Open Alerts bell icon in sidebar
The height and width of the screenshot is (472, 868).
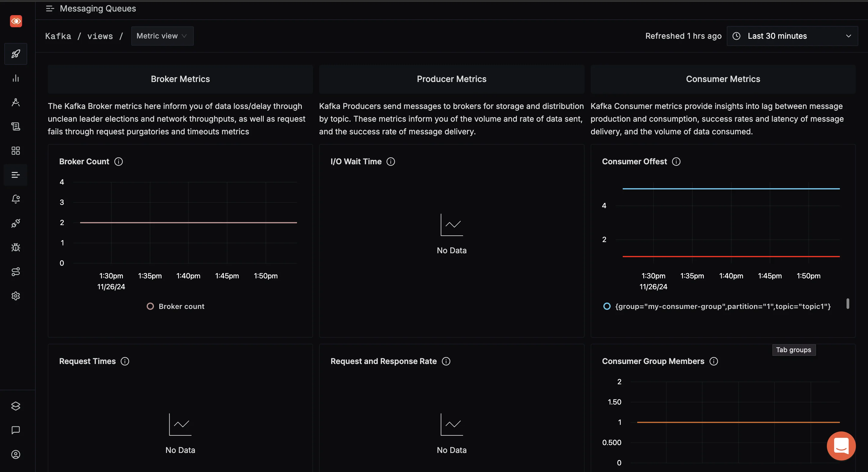(x=16, y=199)
